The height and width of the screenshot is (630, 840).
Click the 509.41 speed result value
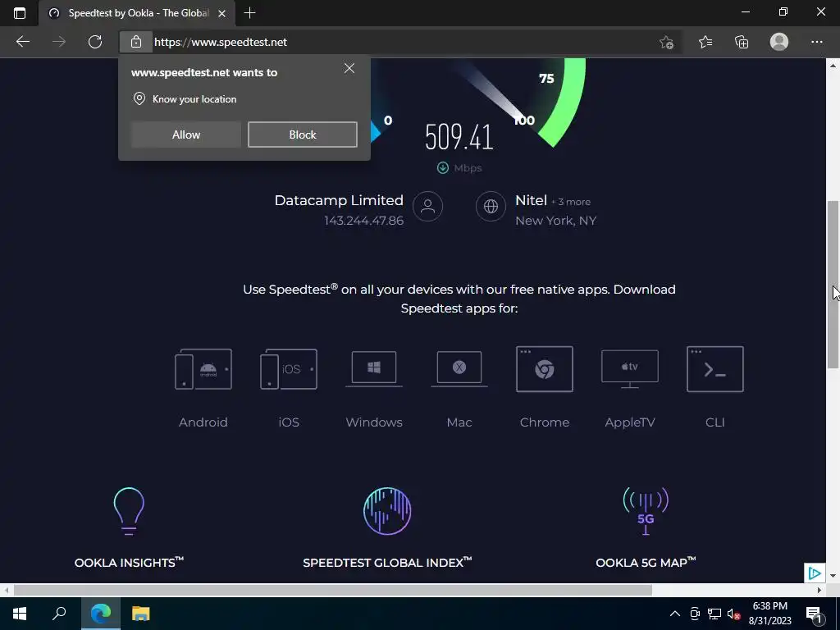tap(459, 137)
